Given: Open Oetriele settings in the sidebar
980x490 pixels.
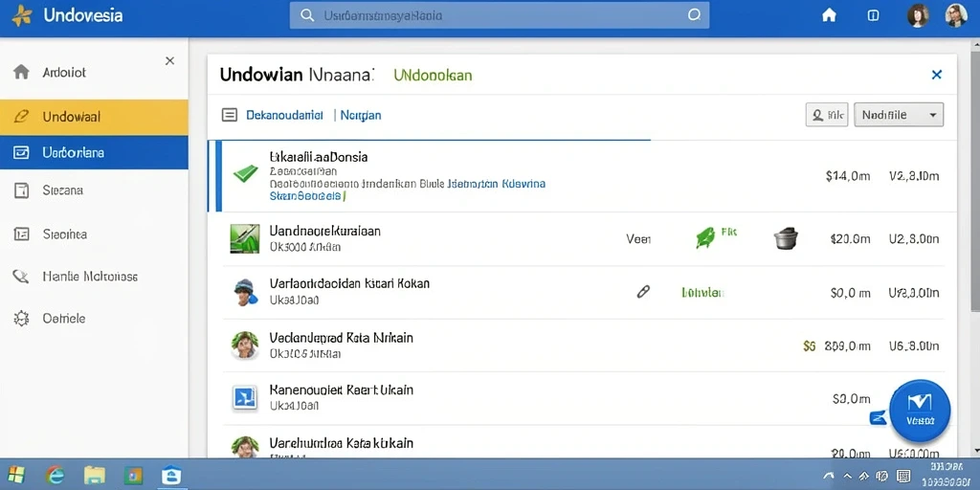Looking at the screenshot, I should (94, 318).
